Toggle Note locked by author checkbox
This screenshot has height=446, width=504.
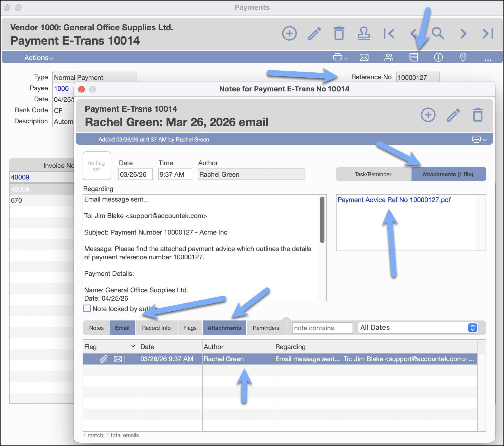pos(87,308)
